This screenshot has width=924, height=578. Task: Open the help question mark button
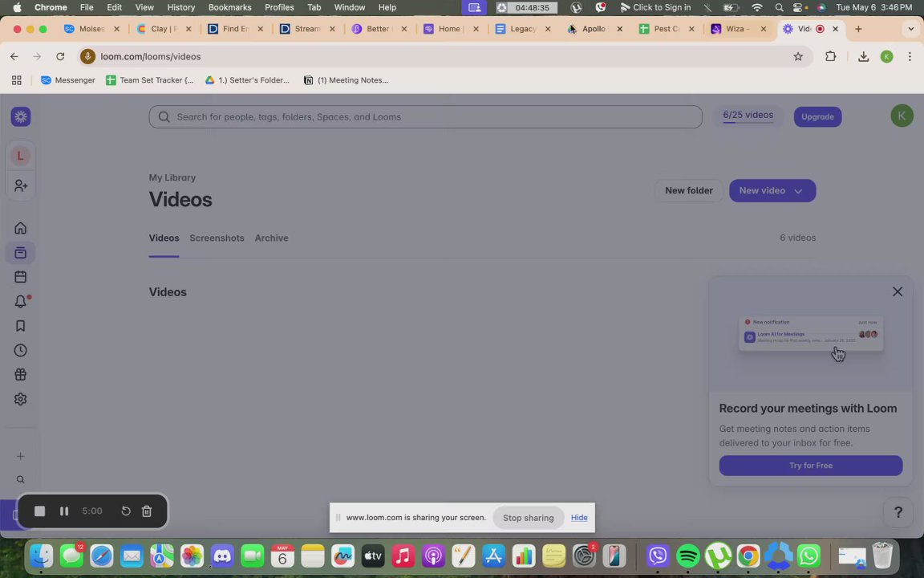pos(898,512)
